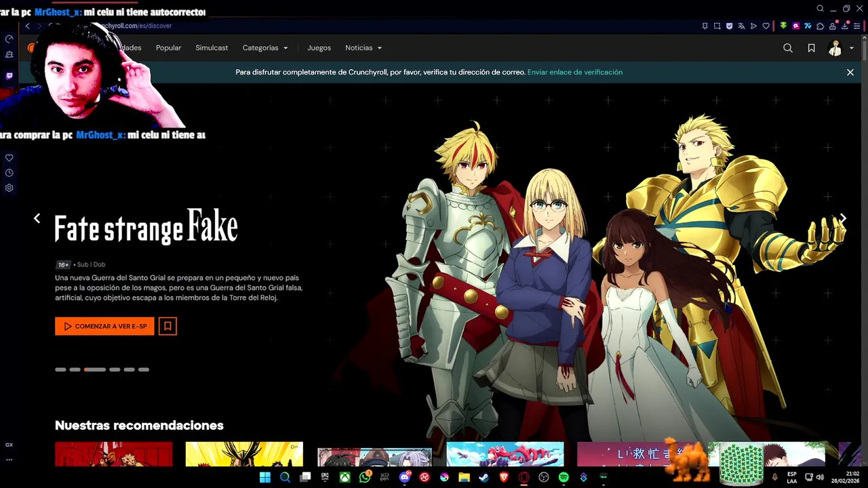This screenshot has width=868, height=488.
Task: Open Epic Games Launcher from the taskbar
Action: 325,477
